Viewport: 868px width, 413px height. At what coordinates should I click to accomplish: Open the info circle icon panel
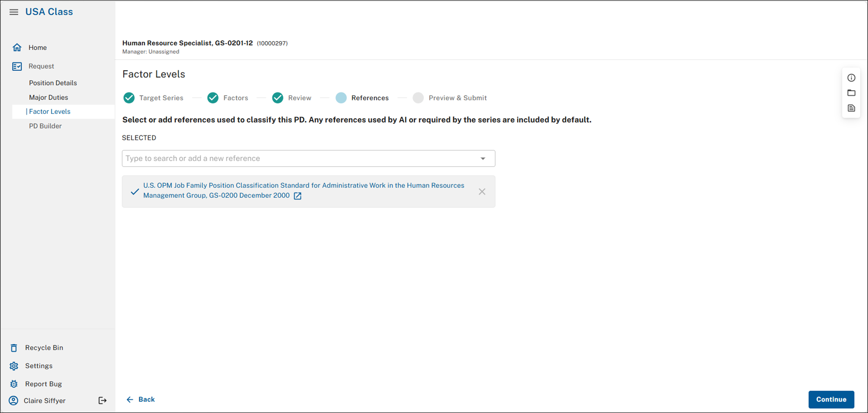click(851, 78)
